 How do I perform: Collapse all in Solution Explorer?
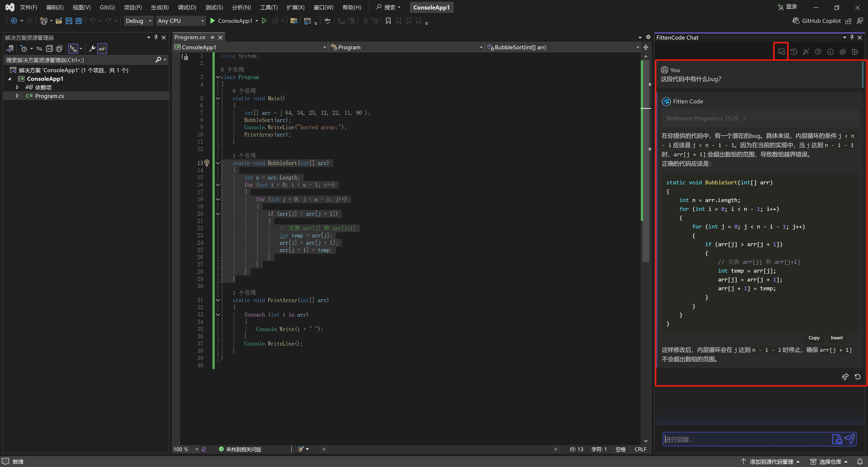point(49,49)
